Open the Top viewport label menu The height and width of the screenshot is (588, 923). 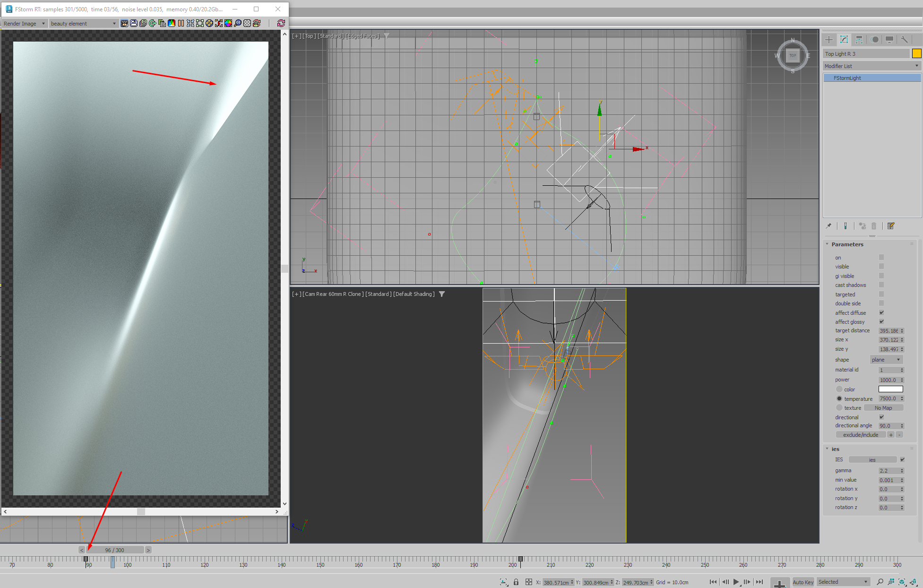[x=309, y=36]
